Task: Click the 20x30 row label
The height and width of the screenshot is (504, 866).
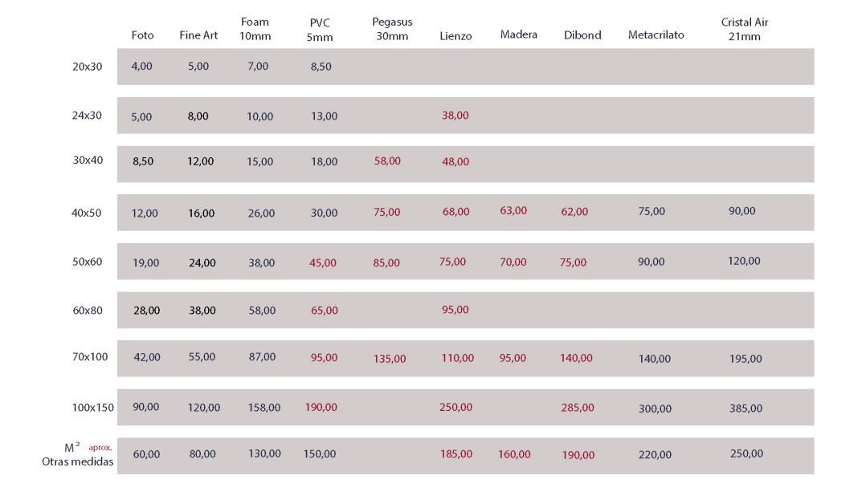Action: click(88, 67)
